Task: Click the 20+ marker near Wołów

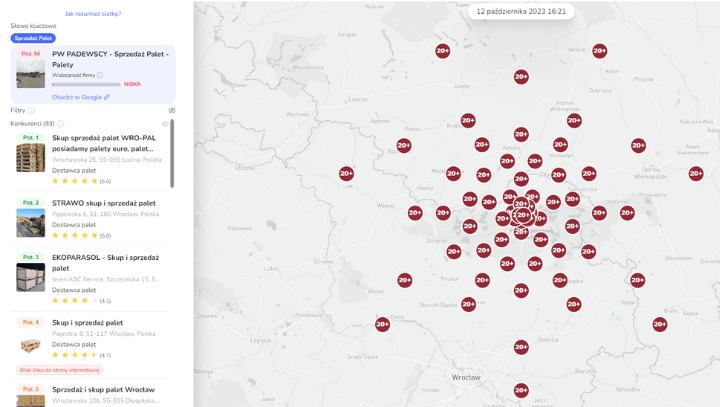Action: point(405,280)
